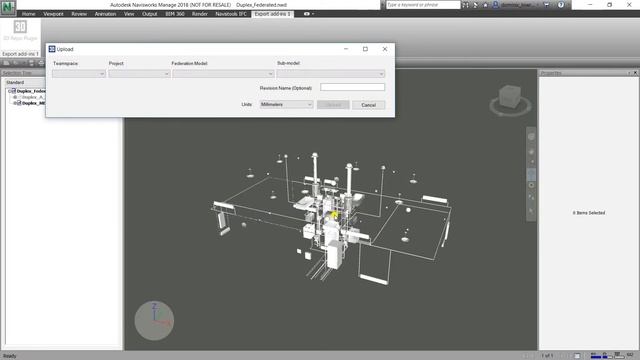Minimize the Upload dialog

tap(346, 49)
